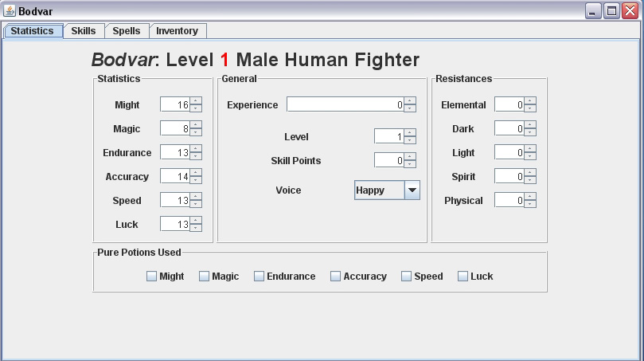Increase Skill Points with up arrow
644x361 pixels.
(x=410, y=156)
